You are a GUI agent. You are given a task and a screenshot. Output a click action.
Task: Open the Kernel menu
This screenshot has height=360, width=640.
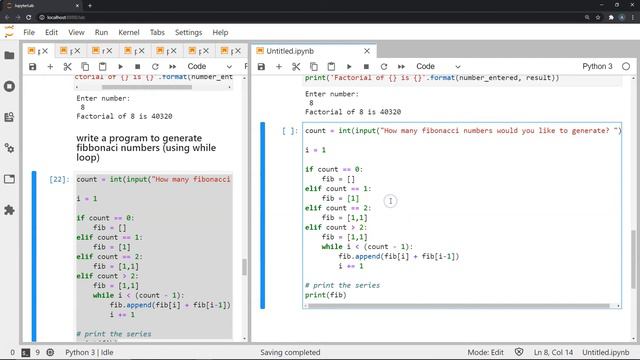pyautogui.click(x=129, y=32)
